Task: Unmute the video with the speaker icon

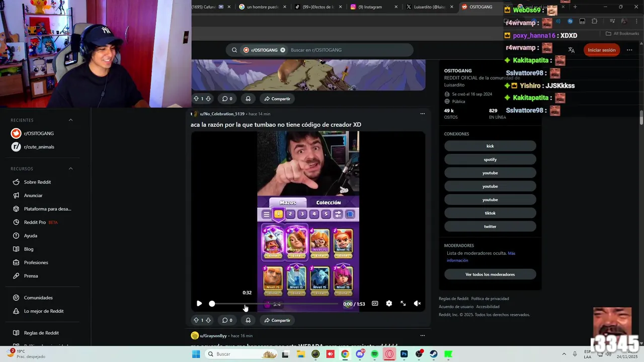Action: pos(417,304)
